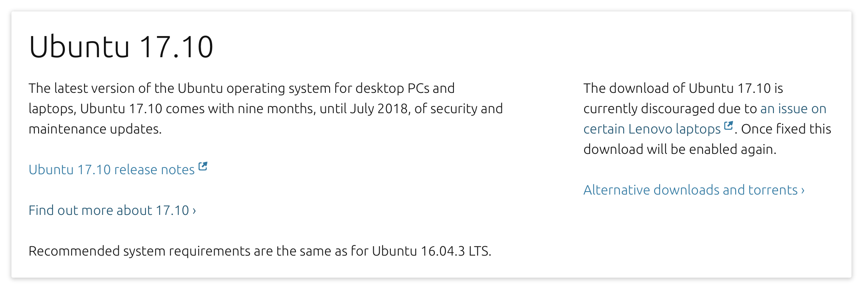This screenshot has height=295, width=868.
Task: Click 'Once fixed this' notice text
Action: (x=786, y=129)
